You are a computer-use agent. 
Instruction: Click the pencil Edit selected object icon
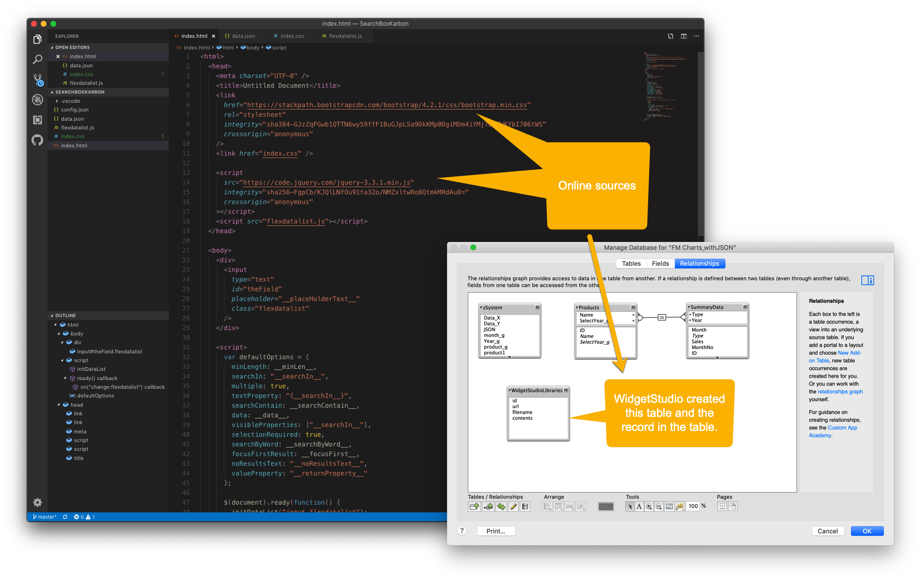click(x=513, y=507)
